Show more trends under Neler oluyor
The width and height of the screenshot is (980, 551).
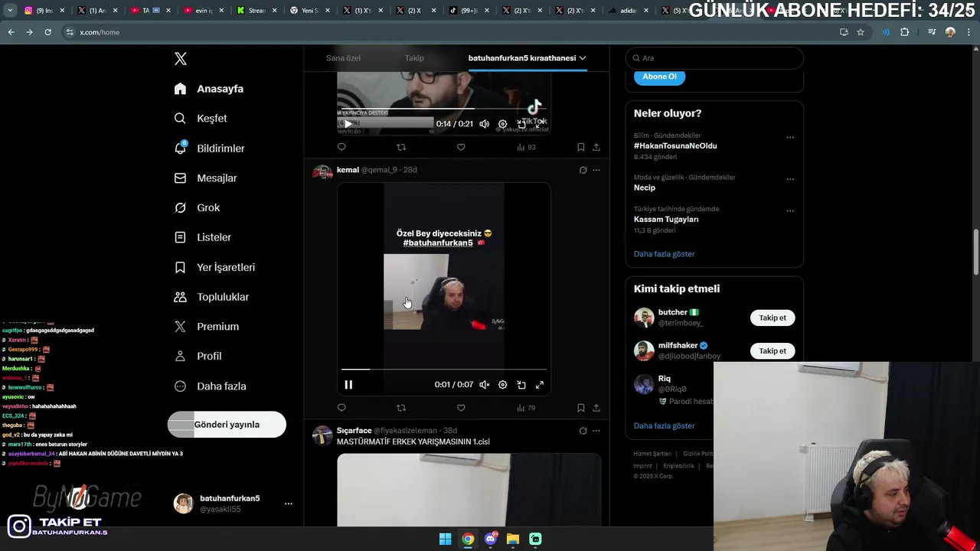pos(664,254)
